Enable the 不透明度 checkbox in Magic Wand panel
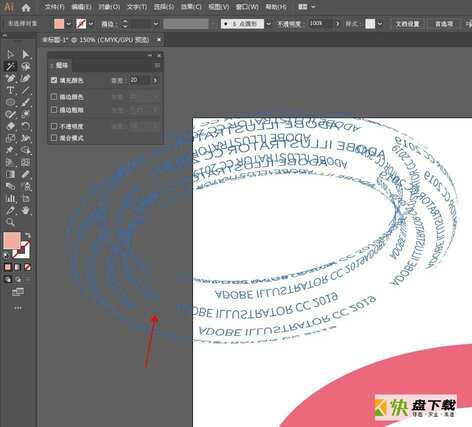This screenshot has height=427, width=472. (54, 126)
